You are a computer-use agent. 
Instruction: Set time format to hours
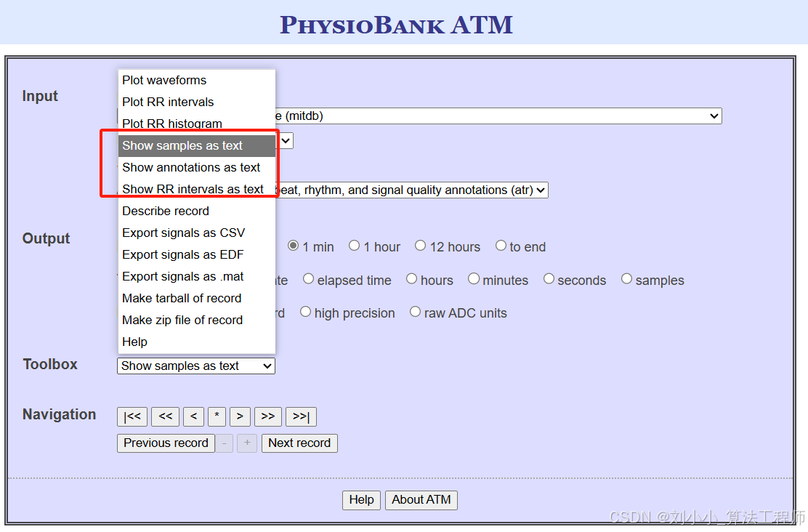coord(411,279)
